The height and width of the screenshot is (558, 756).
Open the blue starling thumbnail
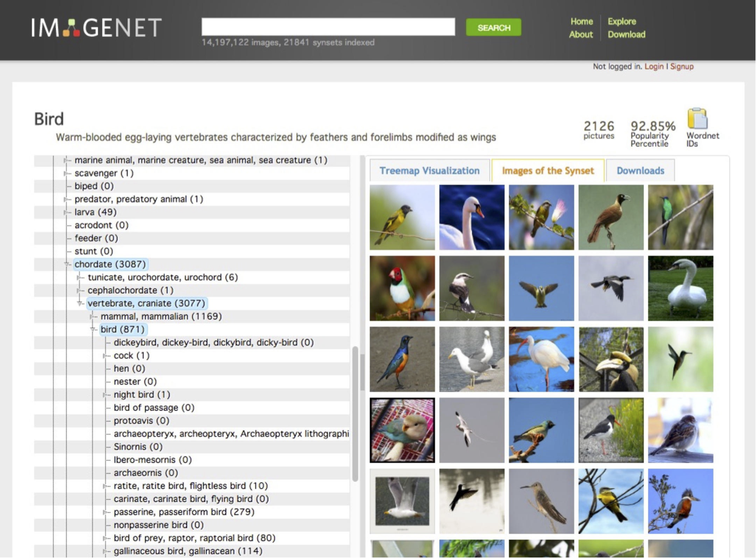[402, 360]
